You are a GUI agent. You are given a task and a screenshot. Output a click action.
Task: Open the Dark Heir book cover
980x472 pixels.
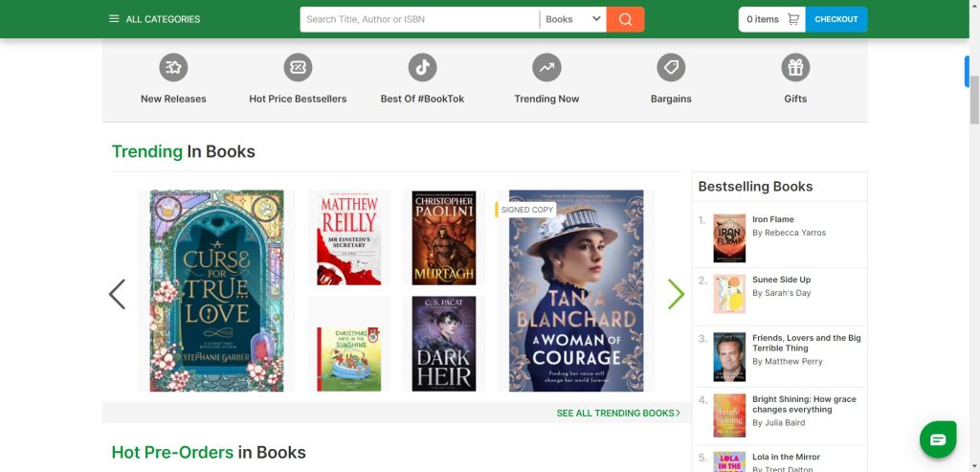tap(444, 343)
